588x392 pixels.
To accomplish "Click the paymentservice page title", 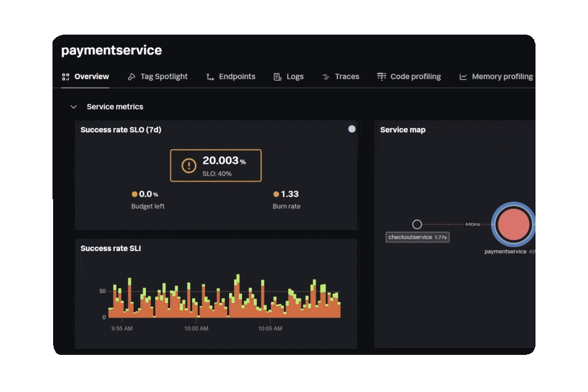I will [111, 50].
